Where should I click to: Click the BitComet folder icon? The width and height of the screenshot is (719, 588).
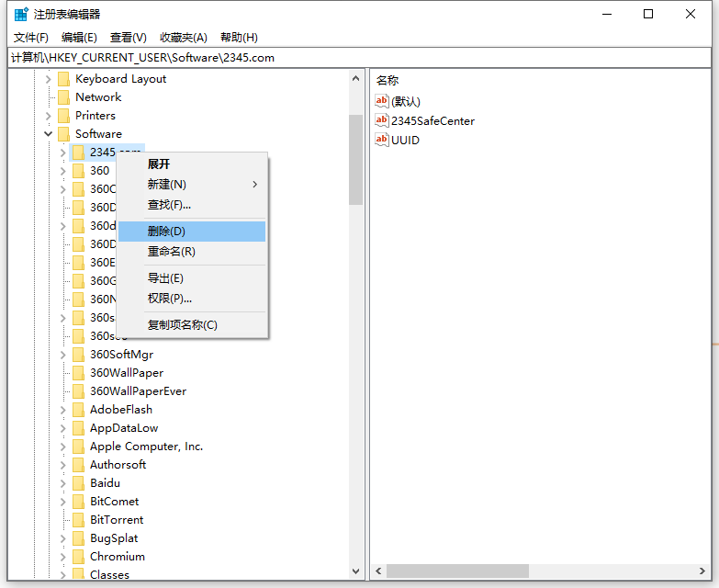point(78,502)
